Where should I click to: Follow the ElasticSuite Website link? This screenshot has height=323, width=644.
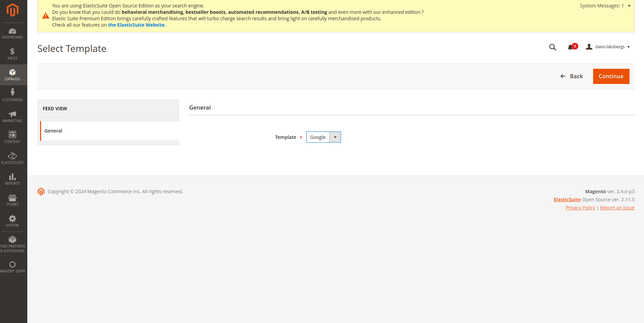pyautogui.click(x=136, y=25)
